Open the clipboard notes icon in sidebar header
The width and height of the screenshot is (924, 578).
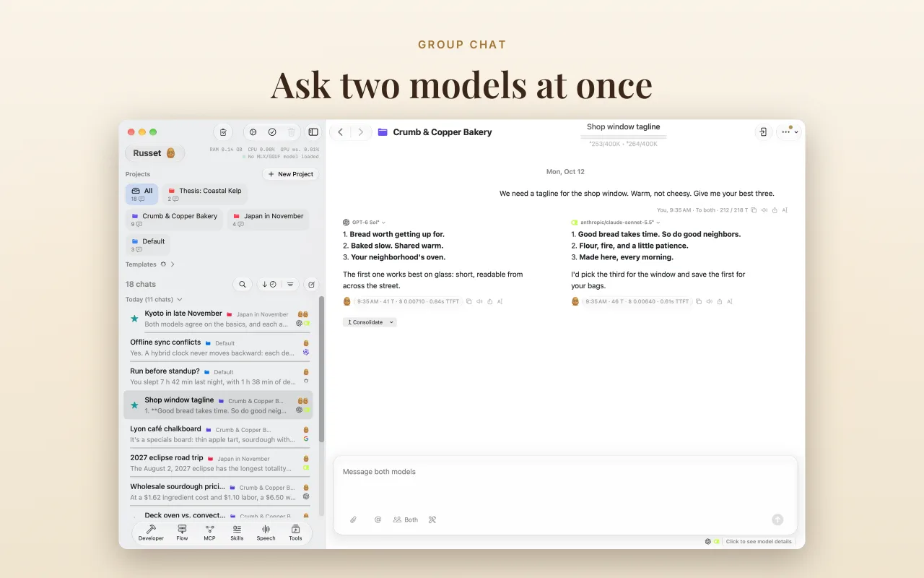223,132
